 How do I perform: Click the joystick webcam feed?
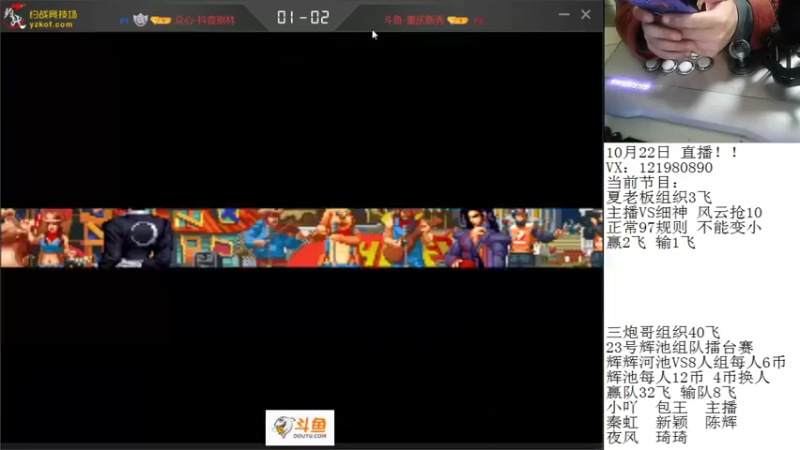pyautogui.click(x=702, y=70)
